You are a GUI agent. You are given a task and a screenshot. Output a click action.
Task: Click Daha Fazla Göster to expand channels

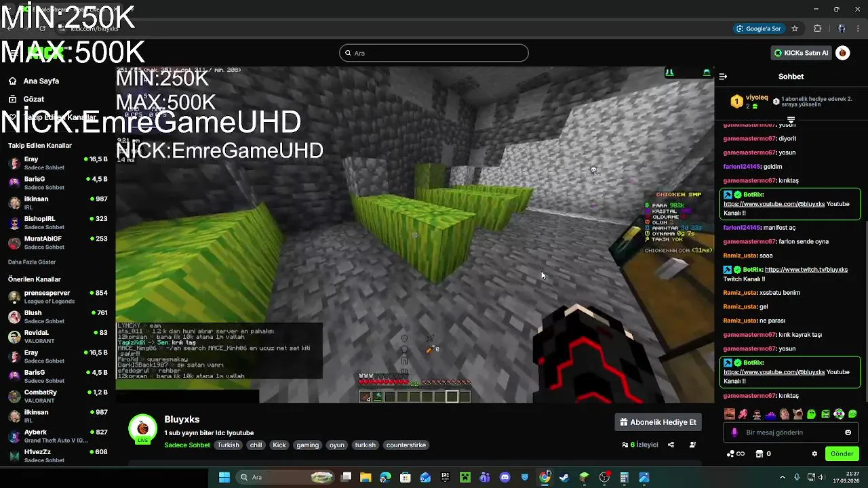tap(32, 262)
